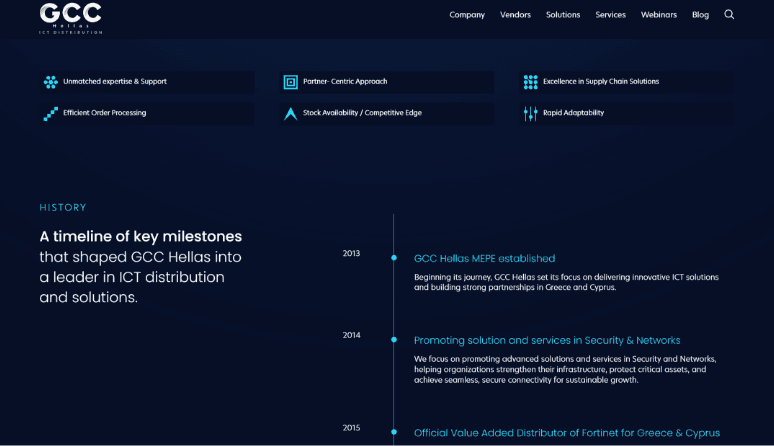Image resolution: width=774 pixels, height=446 pixels.
Task: Expand the Solutions navigation item
Action: (x=563, y=15)
